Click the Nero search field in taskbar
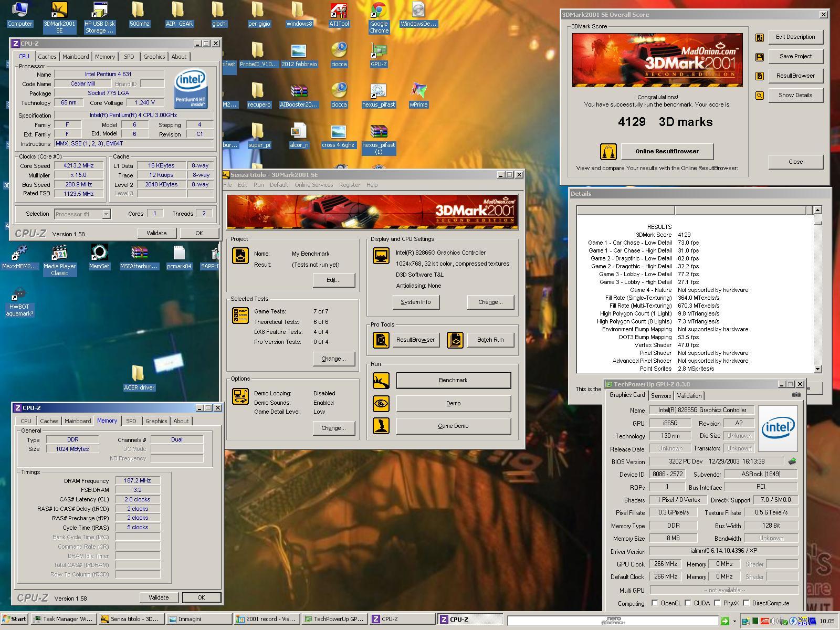 pyautogui.click(x=613, y=621)
